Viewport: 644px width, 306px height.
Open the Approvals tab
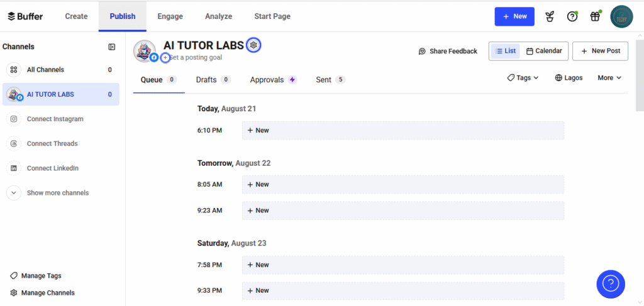273,80
